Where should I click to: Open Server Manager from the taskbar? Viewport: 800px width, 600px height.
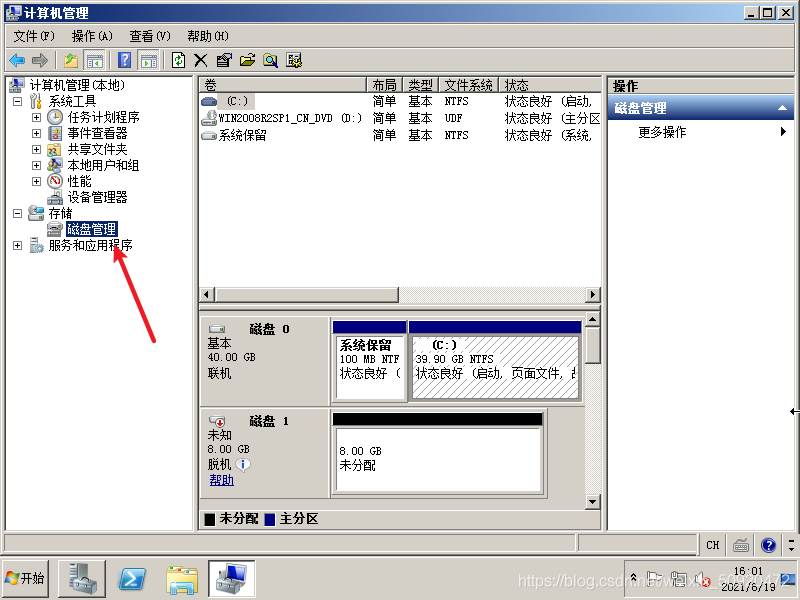(x=82, y=579)
